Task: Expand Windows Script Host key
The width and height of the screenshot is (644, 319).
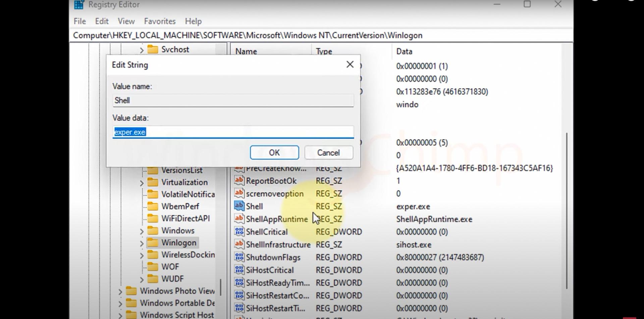Action: [120, 315]
